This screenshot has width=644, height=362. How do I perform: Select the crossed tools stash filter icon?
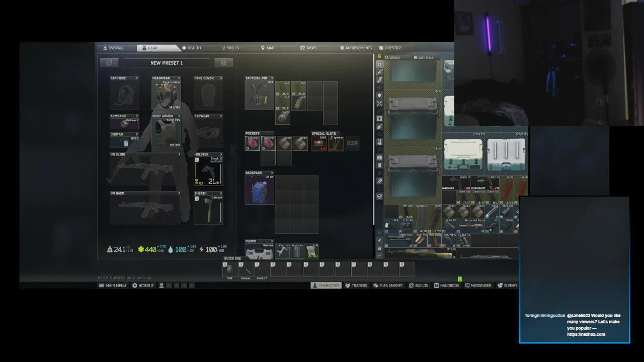click(x=379, y=103)
